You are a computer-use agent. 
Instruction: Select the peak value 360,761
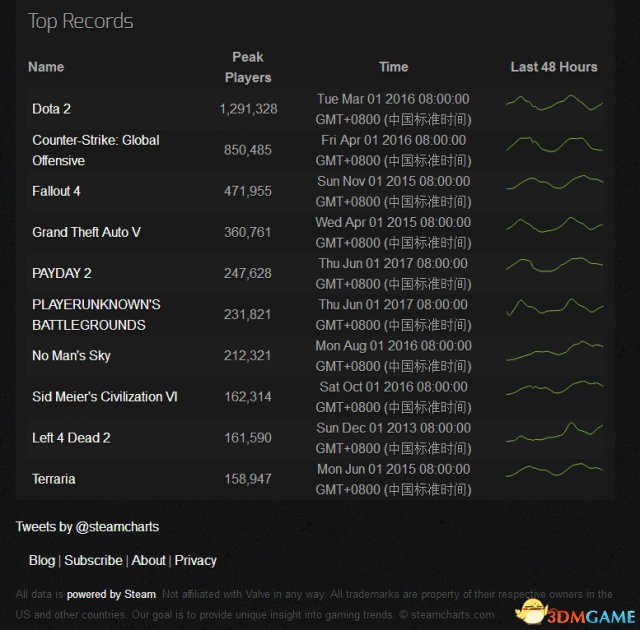coord(248,232)
